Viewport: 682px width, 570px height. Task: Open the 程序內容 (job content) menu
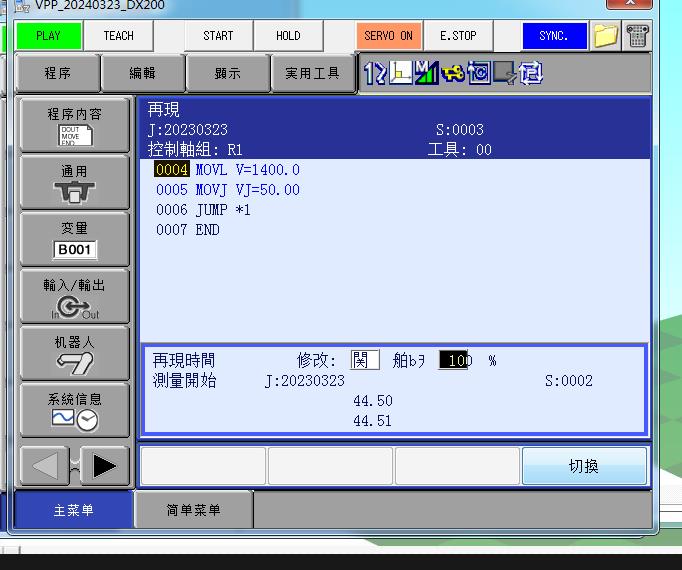click(x=75, y=124)
